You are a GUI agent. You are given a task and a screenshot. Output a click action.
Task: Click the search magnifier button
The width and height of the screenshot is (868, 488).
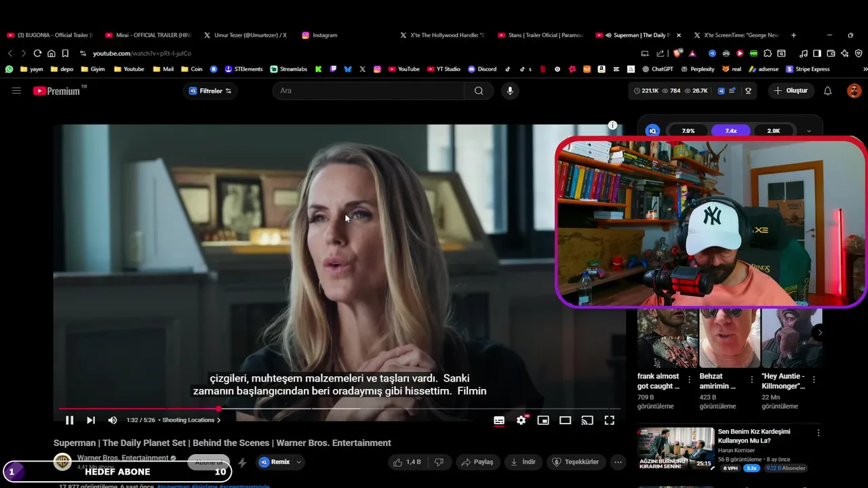tap(479, 91)
